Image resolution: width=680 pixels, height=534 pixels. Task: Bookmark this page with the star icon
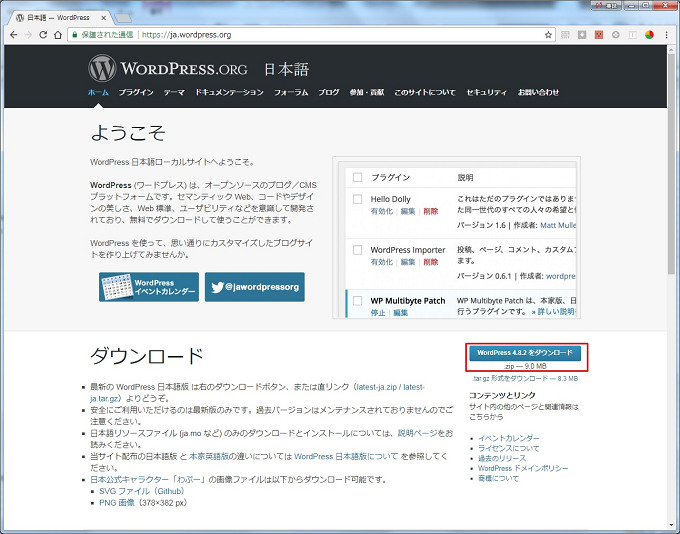pyautogui.click(x=548, y=35)
